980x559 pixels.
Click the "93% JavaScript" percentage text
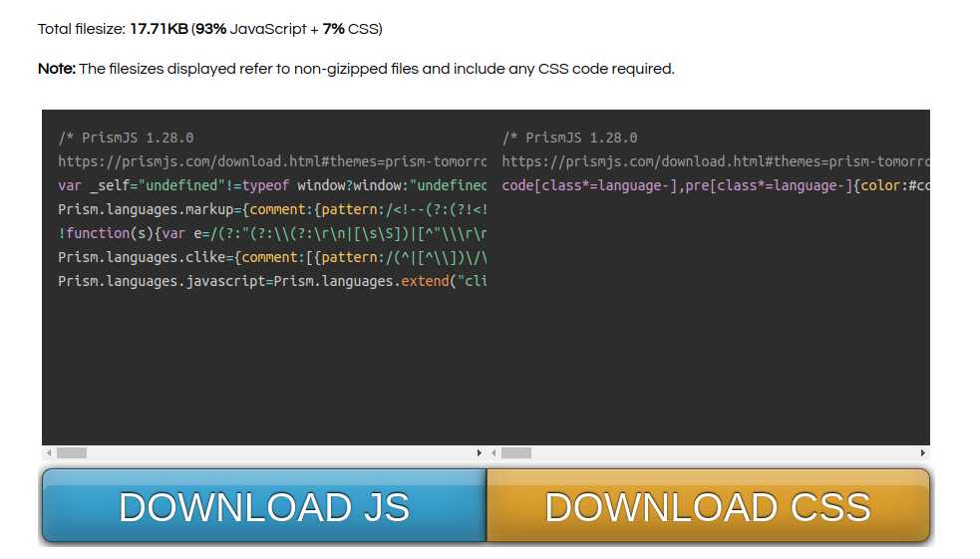point(250,29)
